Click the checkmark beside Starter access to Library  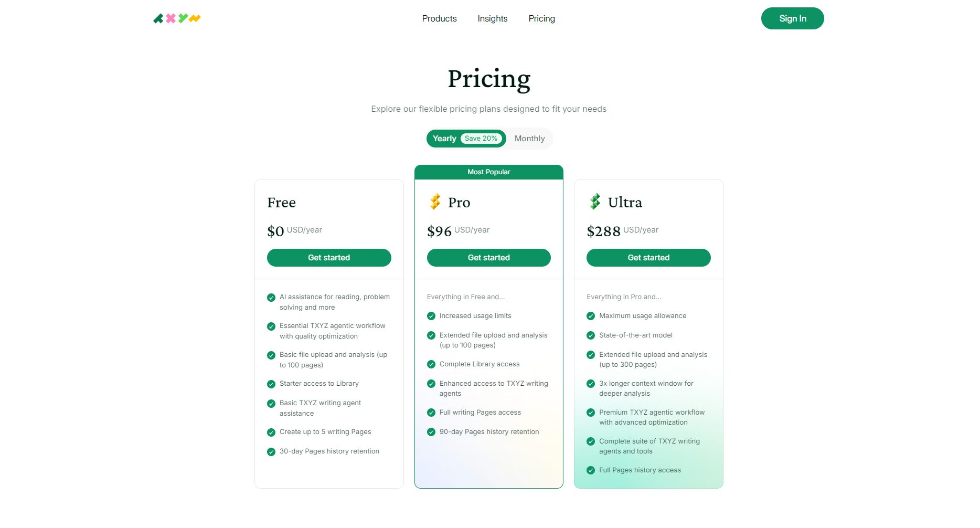(x=271, y=383)
